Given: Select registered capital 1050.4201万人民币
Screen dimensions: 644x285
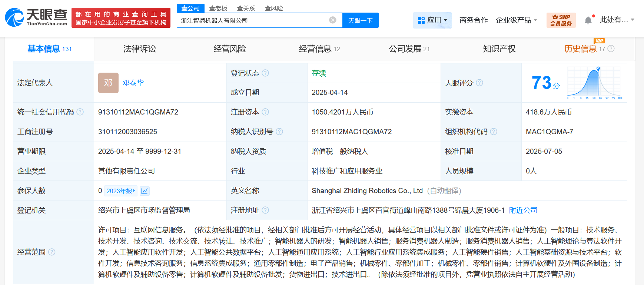Looking at the screenshot, I should (x=342, y=112).
